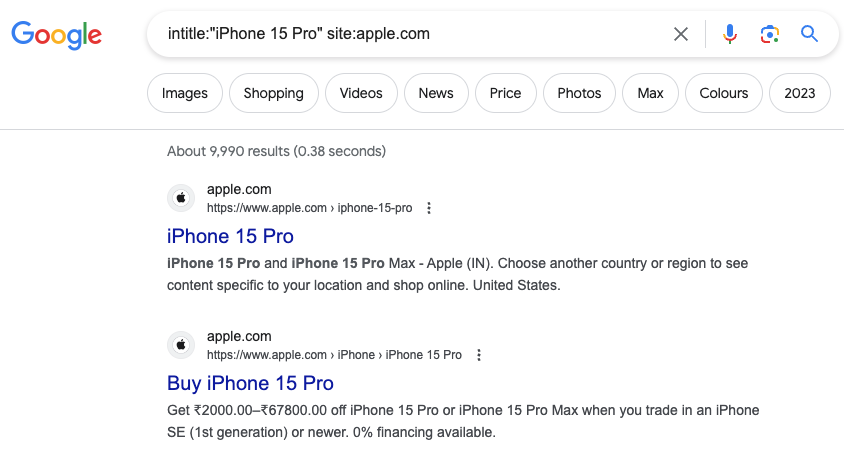Clear the search box text
844x457 pixels.
[681, 34]
